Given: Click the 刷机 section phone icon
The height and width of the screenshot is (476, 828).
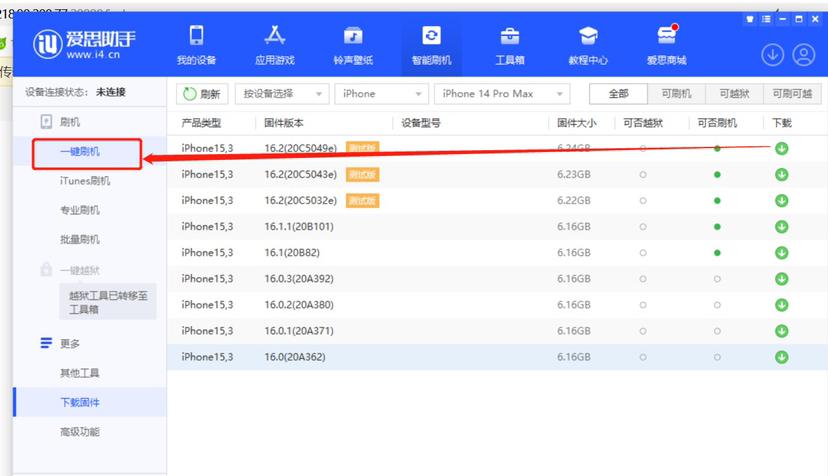Looking at the screenshot, I should tap(46, 122).
